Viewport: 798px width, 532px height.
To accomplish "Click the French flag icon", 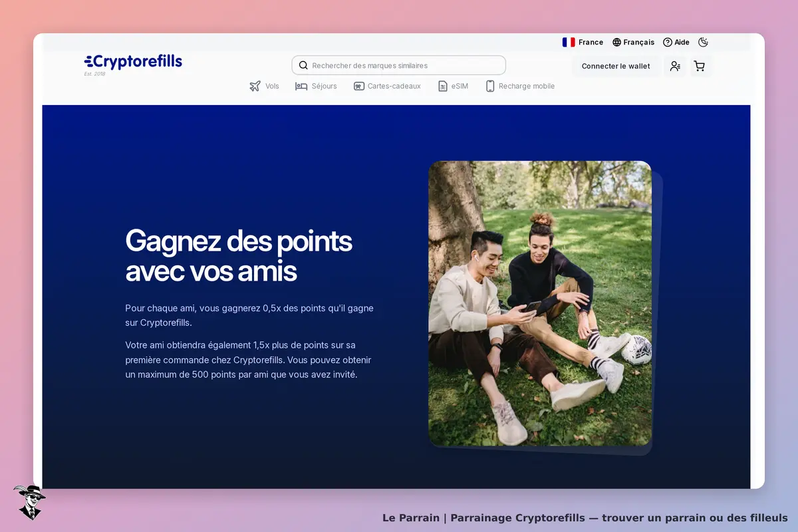I will (x=569, y=42).
